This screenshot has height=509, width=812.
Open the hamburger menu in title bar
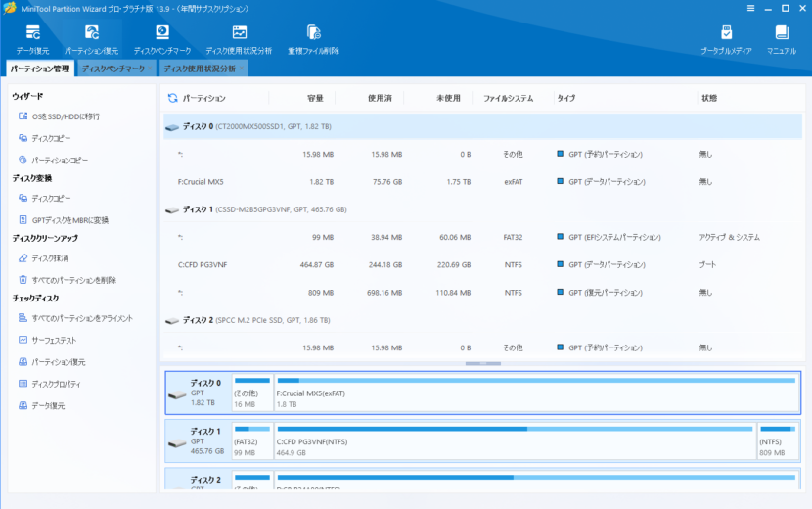coord(750,8)
